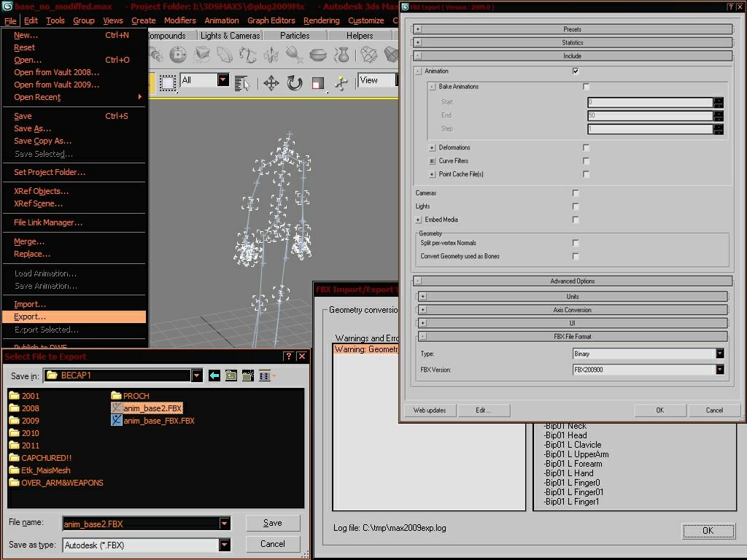Viewport: 747px width, 560px height.
Task: Click the rectangular selection region icon
Action: pos(167,83)
